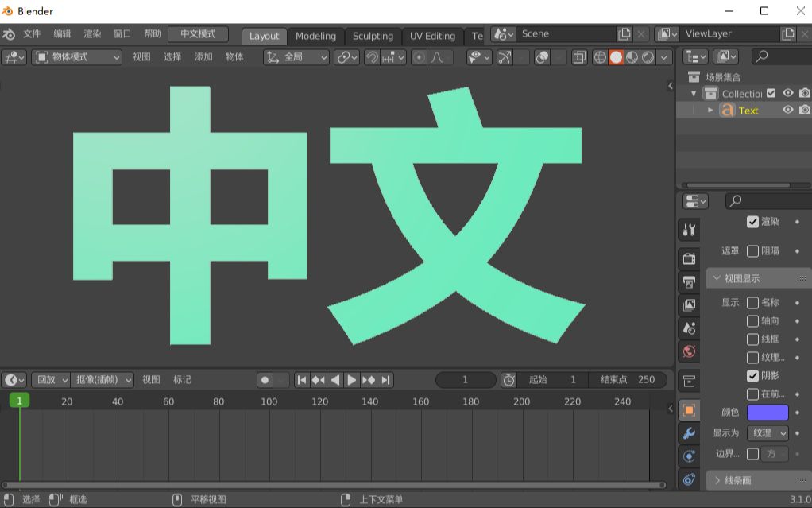The image size is (812, 508).
Task: Switch viewport to Wireframe shading
Action: pyautogui.click(x=600, y=56)
